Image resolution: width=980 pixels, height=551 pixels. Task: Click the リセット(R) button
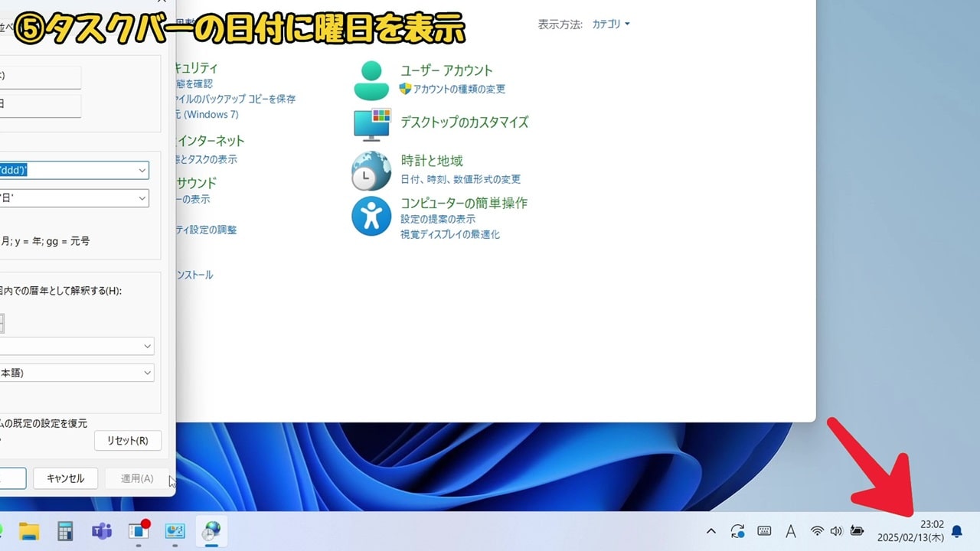click(x=128, y=441)
